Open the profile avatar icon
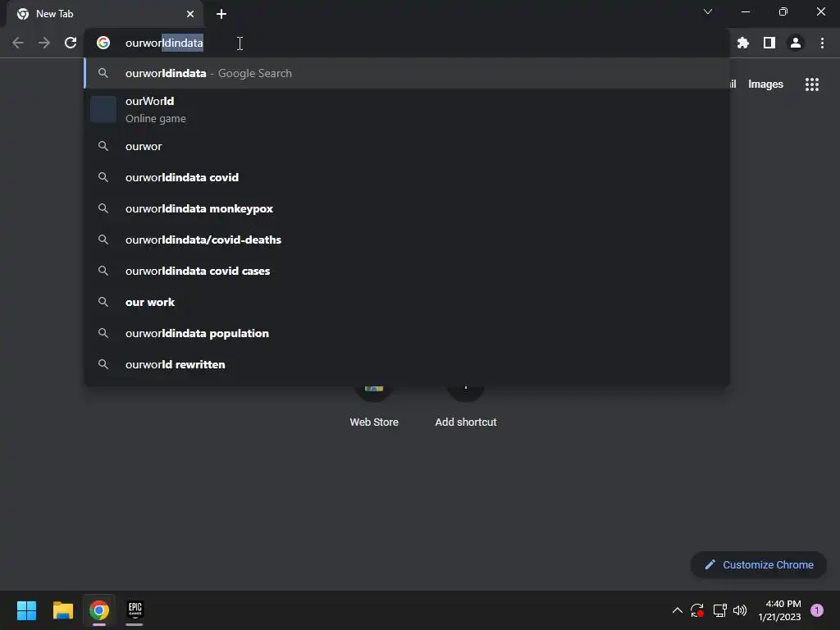Screen dimensions: 840x630 pos(796,43)
